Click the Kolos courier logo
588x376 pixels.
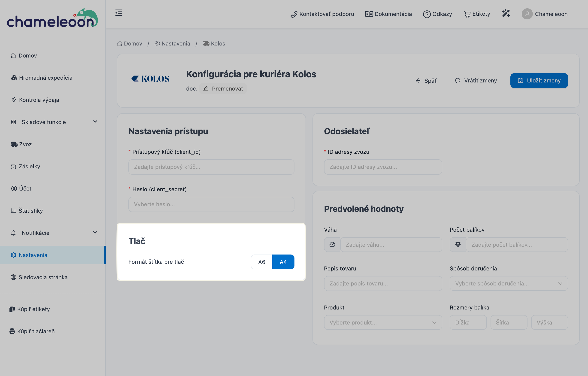click(x=150, y=79)
